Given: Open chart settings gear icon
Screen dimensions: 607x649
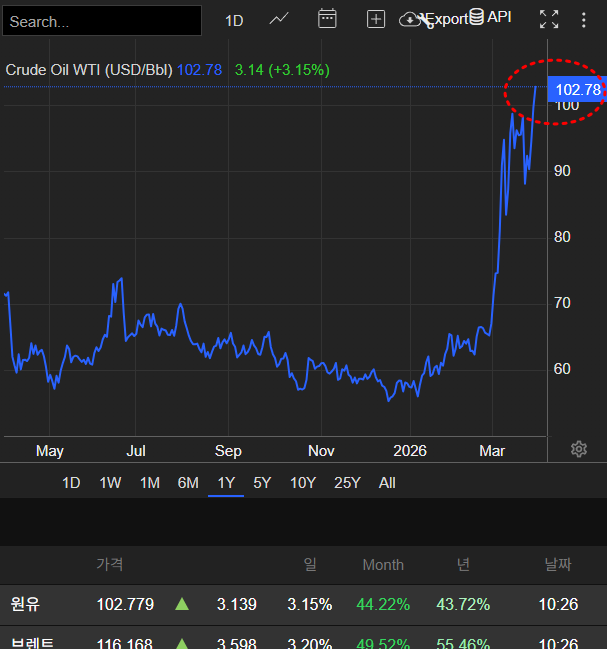Looking at the screenshot, I should point(579,449).
